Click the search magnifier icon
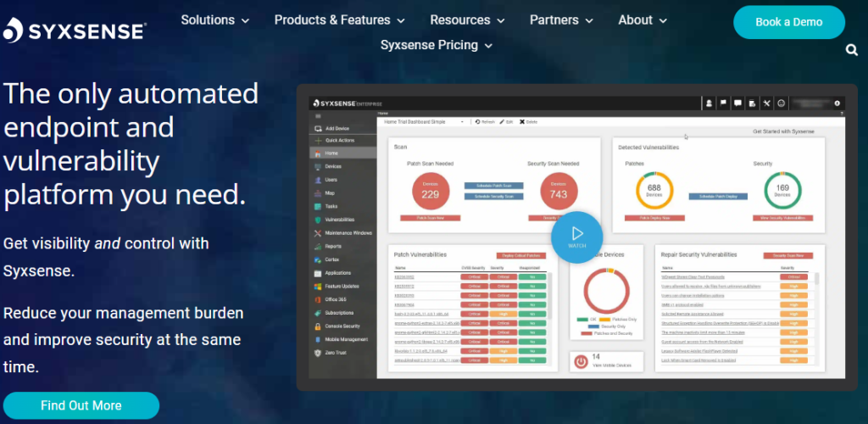Screen dimensions: 868x424 point(852,50)
